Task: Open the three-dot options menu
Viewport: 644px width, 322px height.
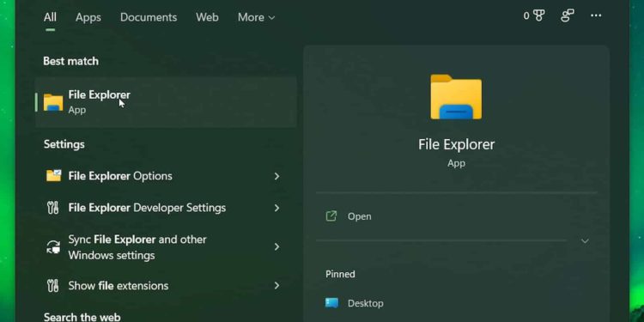Action: (596, 15)
